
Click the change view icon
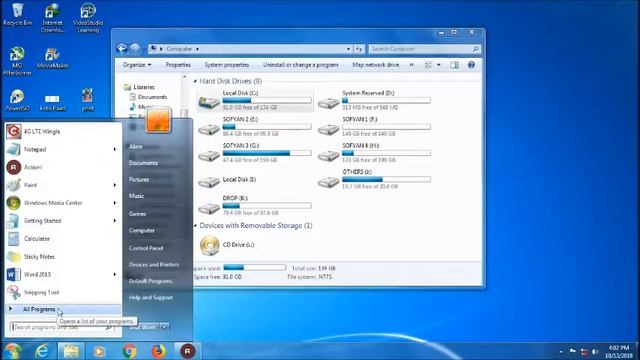(428, 65)
